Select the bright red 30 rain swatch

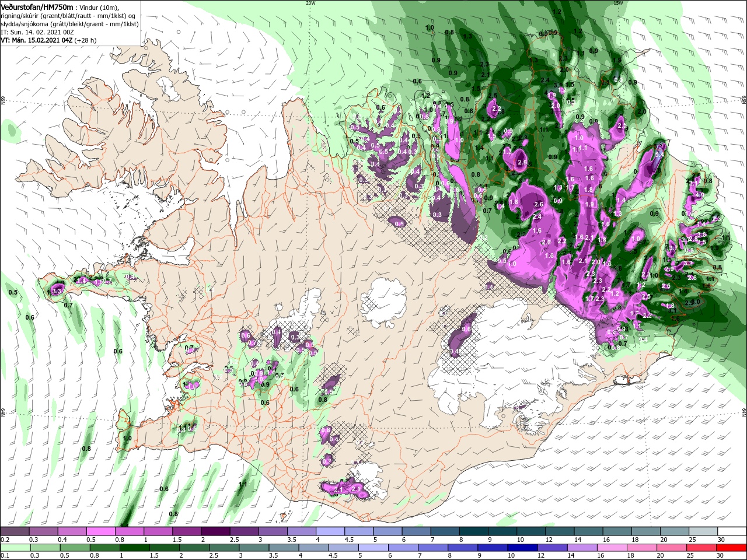[732, 548]
